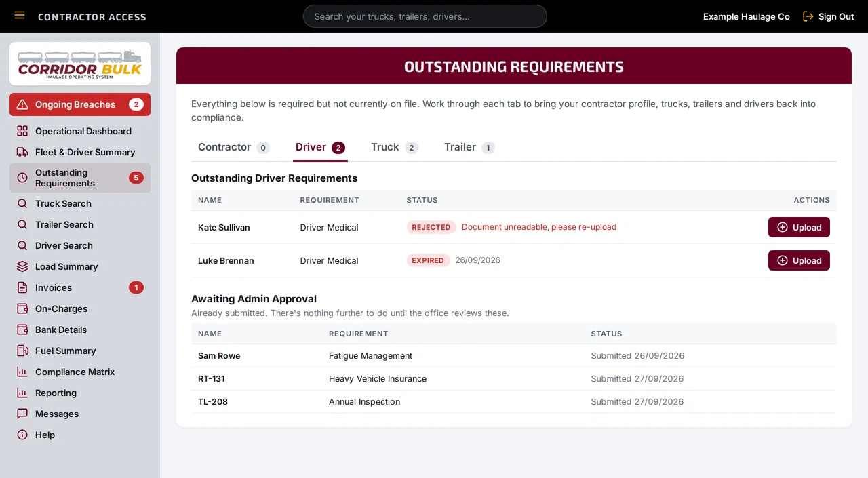Open Fleet & Driver Summary page
The height and width of the screenshot is (478, 868).
coord(80,152)
